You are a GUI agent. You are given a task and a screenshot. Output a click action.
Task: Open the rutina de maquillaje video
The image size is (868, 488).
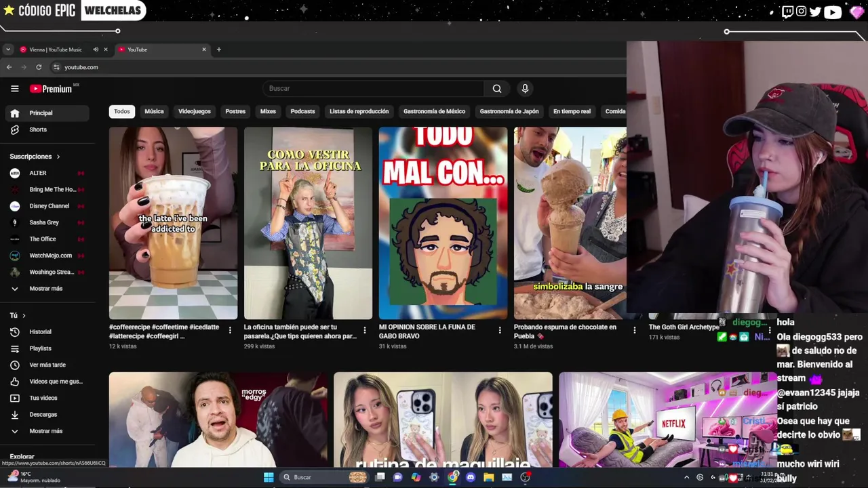click(x=443, y=420)
